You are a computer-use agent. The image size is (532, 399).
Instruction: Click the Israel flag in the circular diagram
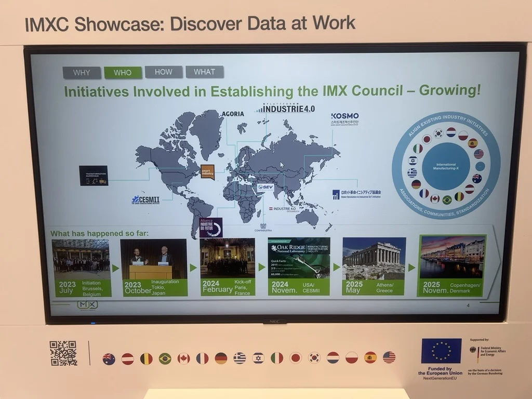[x=413, y=161]
